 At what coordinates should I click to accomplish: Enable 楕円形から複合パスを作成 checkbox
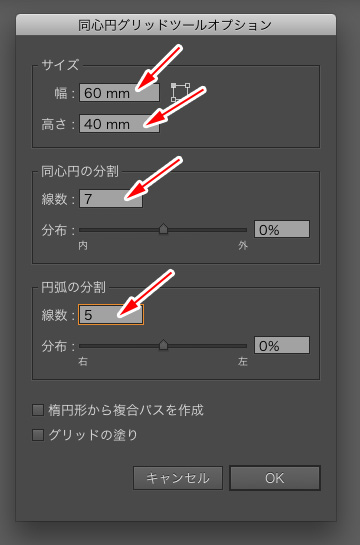(x=38, y=410)
